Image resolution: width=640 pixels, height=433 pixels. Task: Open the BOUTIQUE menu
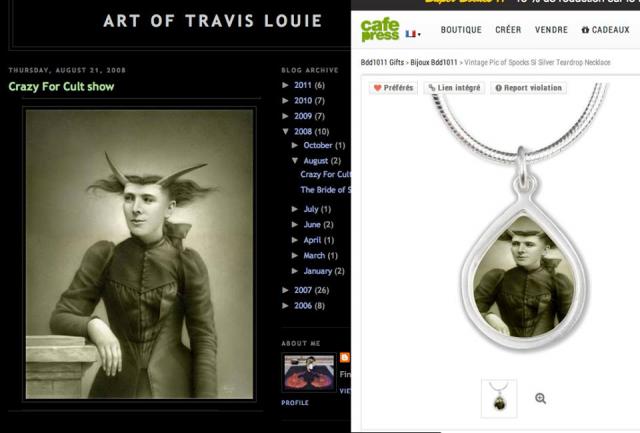pos(461,30)
